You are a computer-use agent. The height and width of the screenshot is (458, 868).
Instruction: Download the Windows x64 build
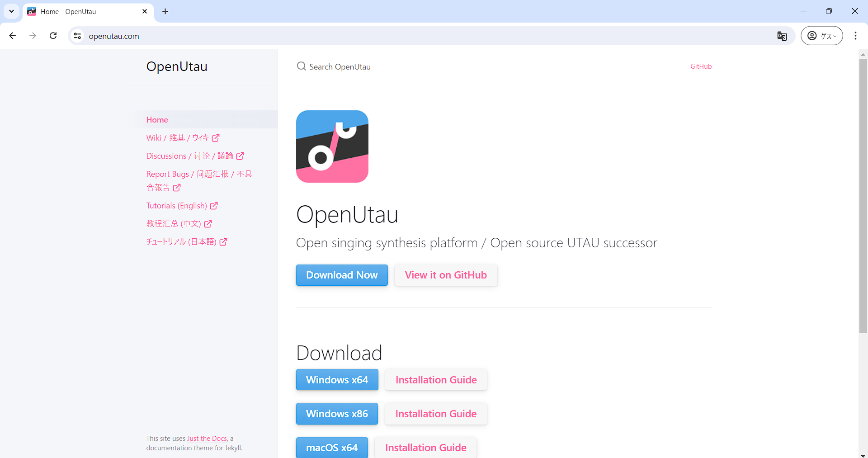tap(337, 380)
